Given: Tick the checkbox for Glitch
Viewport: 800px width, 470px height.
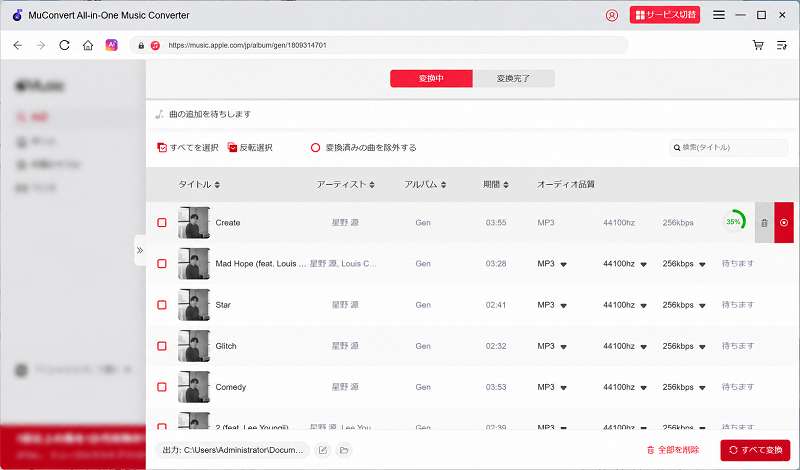Looking at the screenshot, I should point(162,346).
